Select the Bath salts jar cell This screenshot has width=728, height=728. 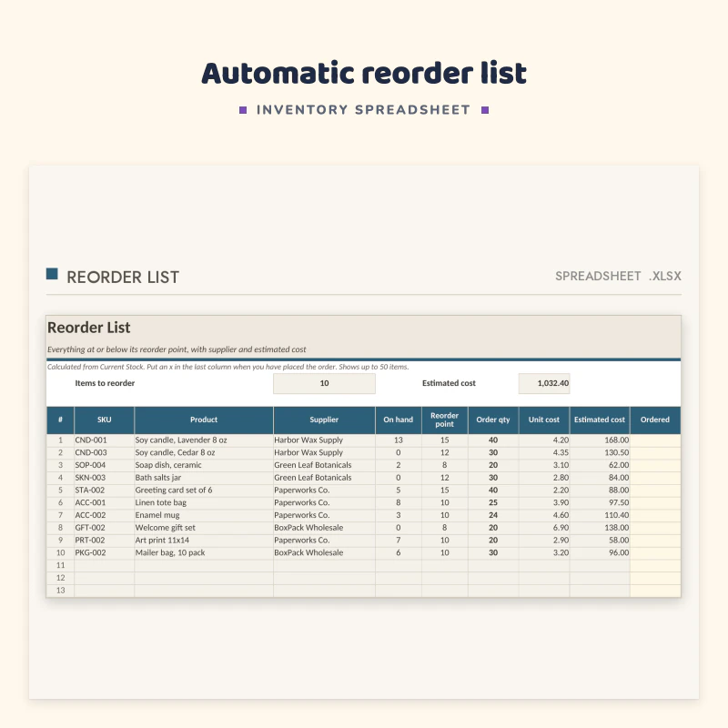click(204, 478)
